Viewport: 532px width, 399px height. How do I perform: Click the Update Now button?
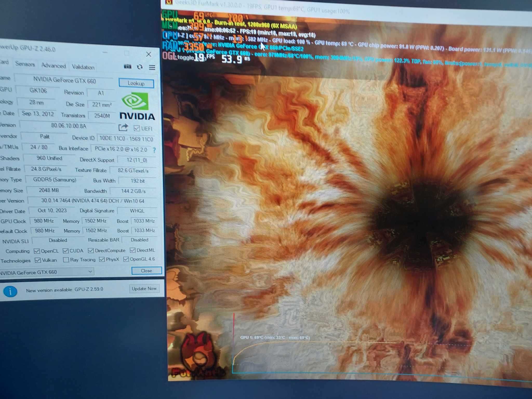point(144,289)
